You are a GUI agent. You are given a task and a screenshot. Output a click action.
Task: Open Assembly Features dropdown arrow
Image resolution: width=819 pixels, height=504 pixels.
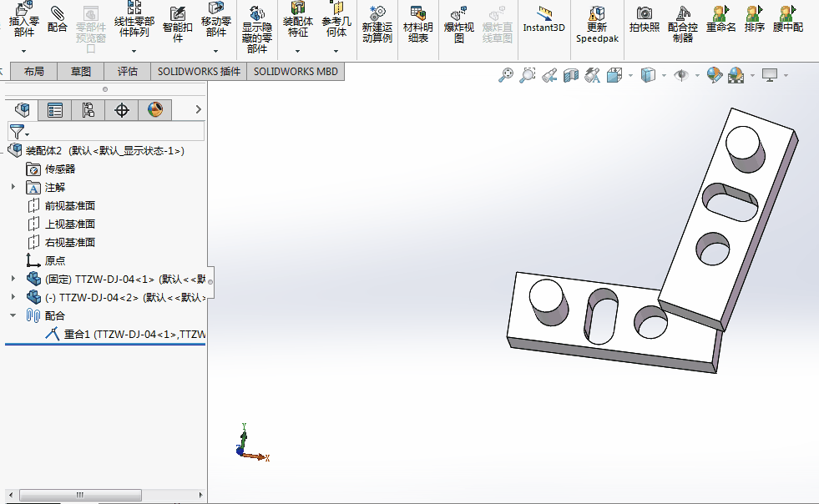[298, 51]
